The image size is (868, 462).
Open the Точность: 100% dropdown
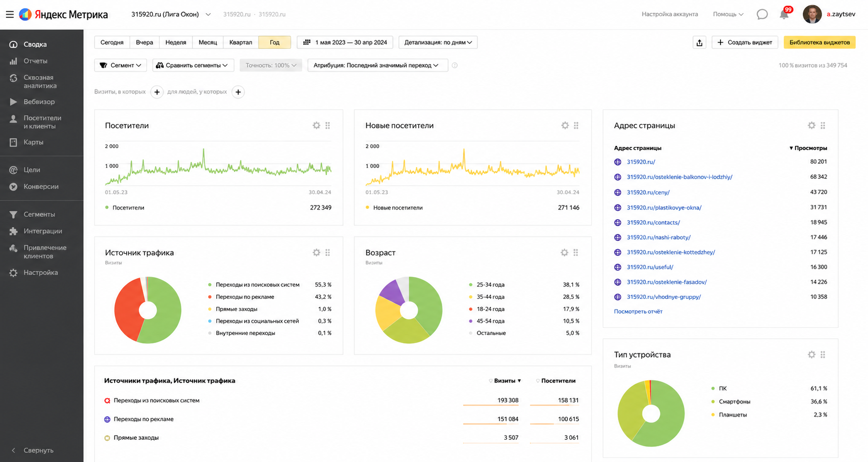pyautogui.click(x=271, y=65)
